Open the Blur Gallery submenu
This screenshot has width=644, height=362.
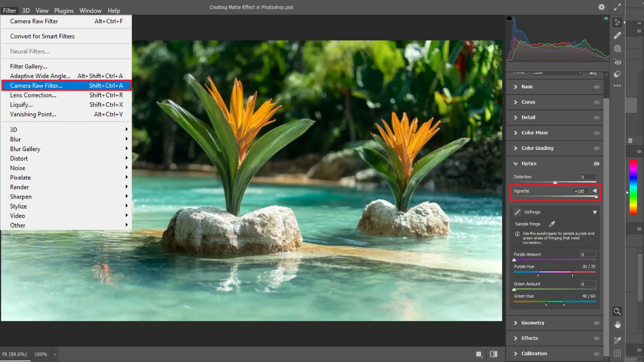point(66,149)
